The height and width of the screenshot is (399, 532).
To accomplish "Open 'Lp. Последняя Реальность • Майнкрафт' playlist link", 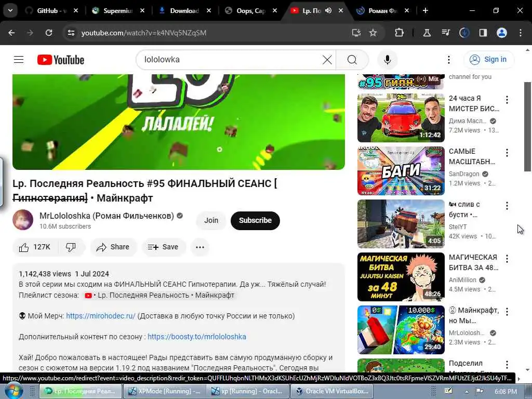I will click(159, 295).
